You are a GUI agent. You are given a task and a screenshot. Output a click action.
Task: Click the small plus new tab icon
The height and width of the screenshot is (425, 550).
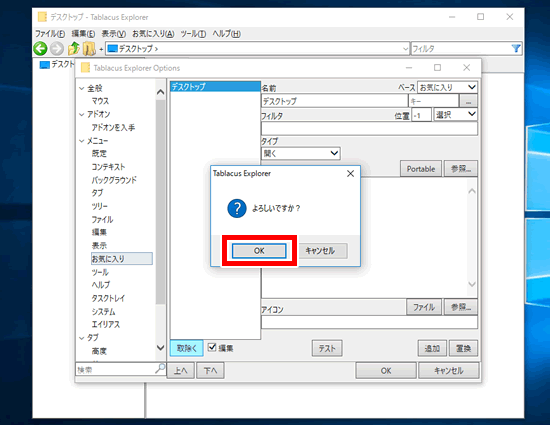point(101,49)
